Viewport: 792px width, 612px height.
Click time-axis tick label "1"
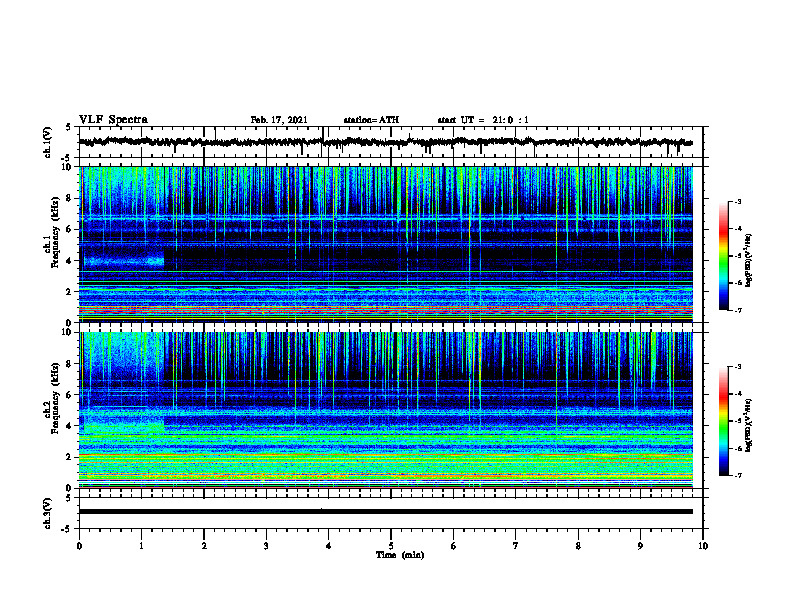141,546
